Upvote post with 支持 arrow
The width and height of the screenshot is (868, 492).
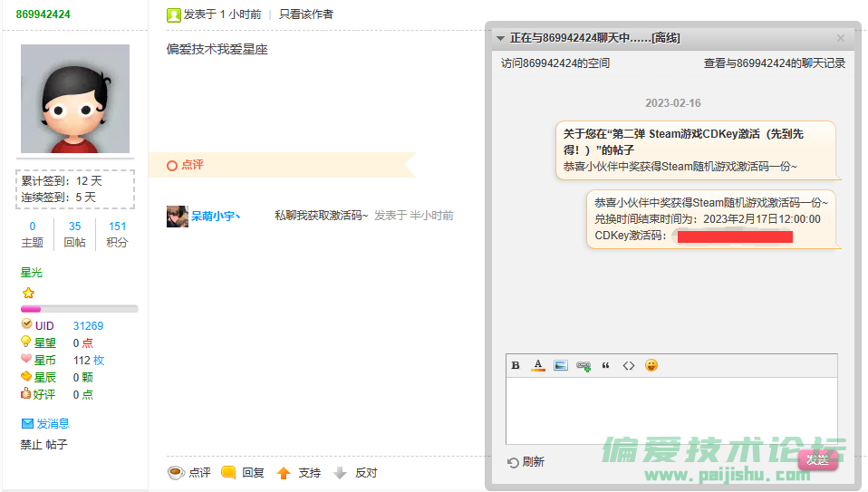298,472
